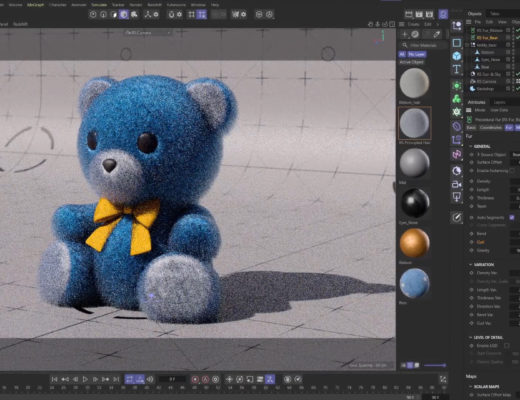Collapse the SCALAR MAPS section
This screenshot has height=400, width=520.
click(x=470, y=387)
